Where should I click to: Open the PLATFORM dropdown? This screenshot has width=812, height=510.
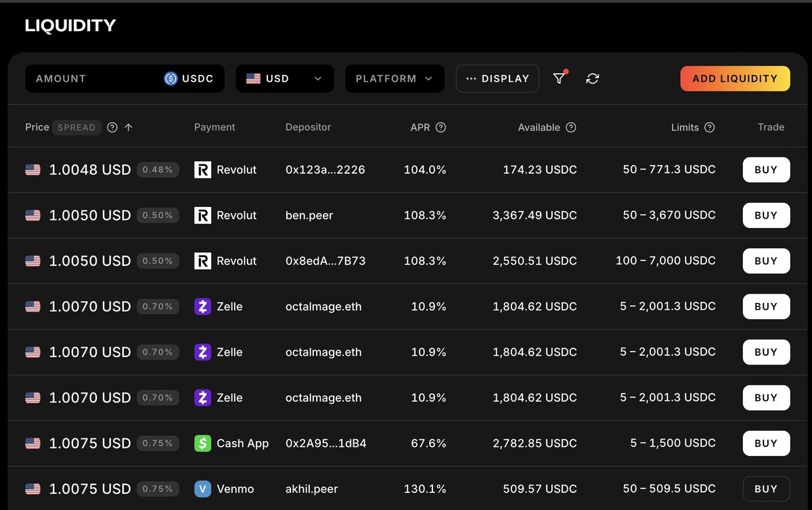point(394,78)
